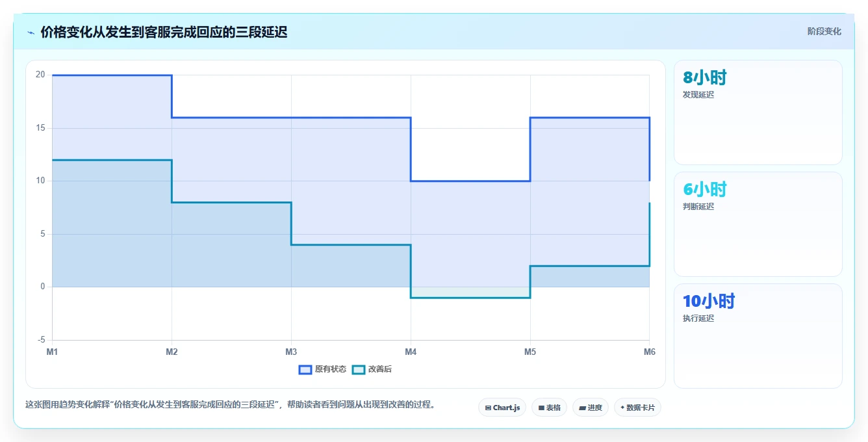Click the M1 x-axis label
Image resolution: width=868 pixels, height=442 pixels.
click(x=52, y=352)
